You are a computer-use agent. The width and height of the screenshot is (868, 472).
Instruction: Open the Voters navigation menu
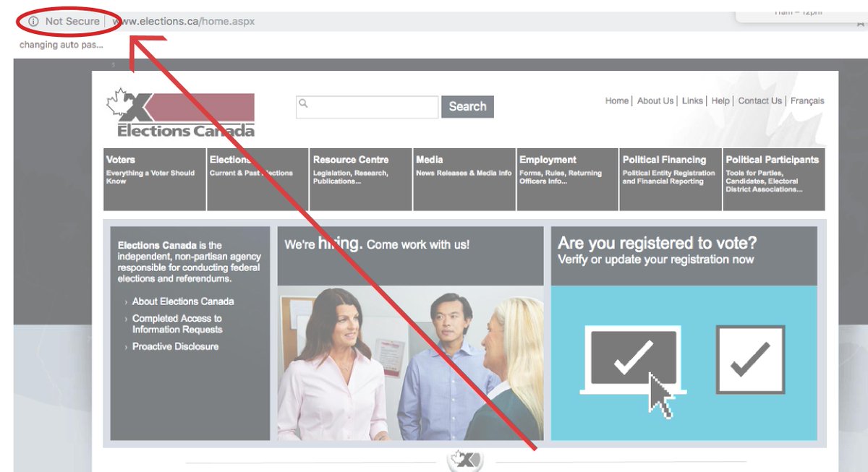155,179
